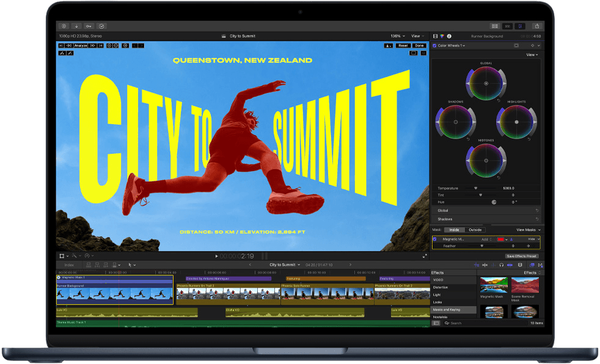Click Save Effects Preset

(522, 256)
